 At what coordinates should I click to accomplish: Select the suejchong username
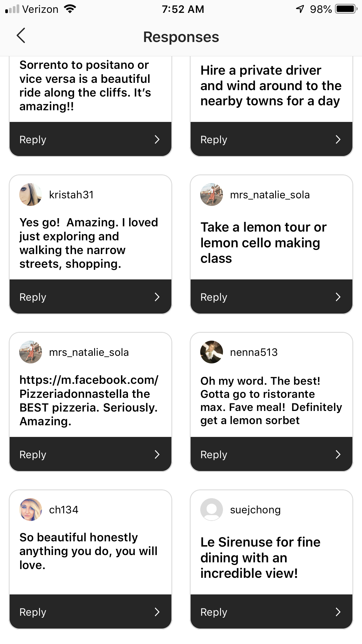click(x=255, y=510)
